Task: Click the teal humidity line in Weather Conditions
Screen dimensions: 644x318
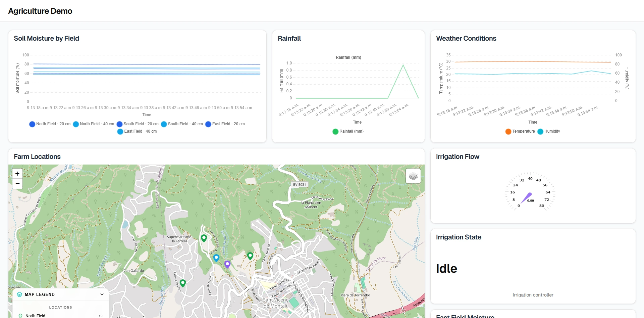Action: coord(533,74)
